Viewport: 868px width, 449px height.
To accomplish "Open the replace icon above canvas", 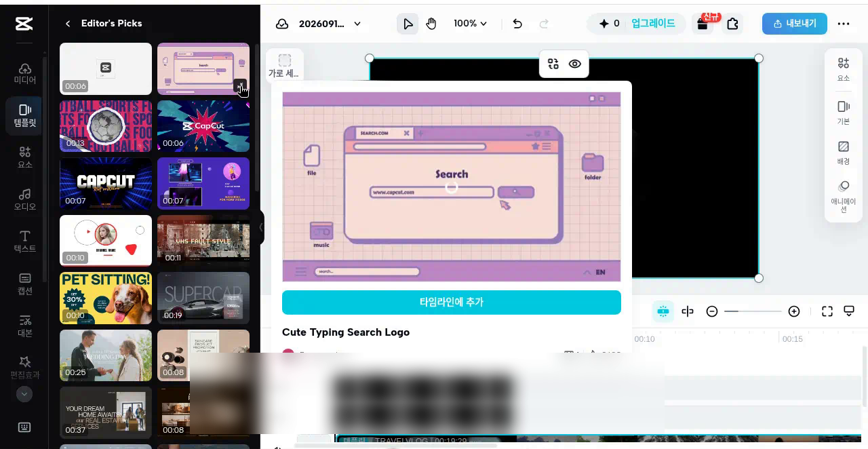I will (x=553, y=64).
